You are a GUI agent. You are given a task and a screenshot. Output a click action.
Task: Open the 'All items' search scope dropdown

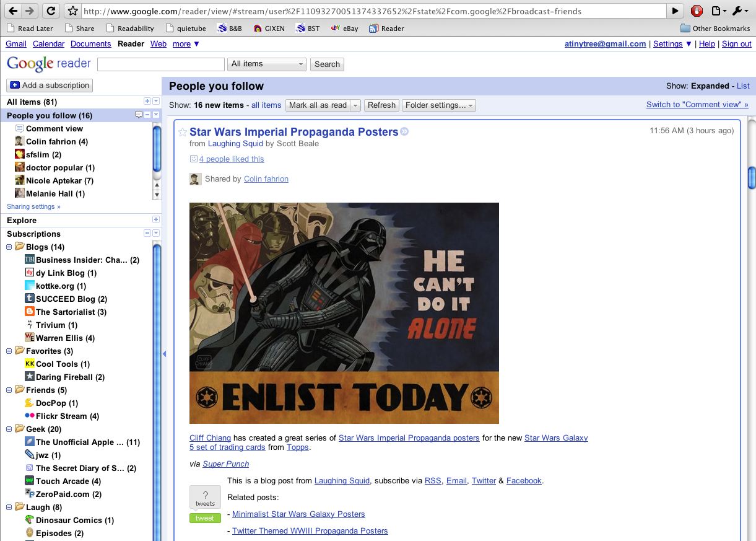click(267, 64)
